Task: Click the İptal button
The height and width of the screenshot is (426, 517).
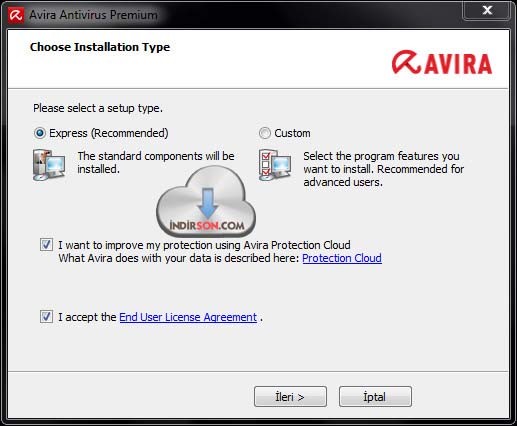Action: click(375, 397)
